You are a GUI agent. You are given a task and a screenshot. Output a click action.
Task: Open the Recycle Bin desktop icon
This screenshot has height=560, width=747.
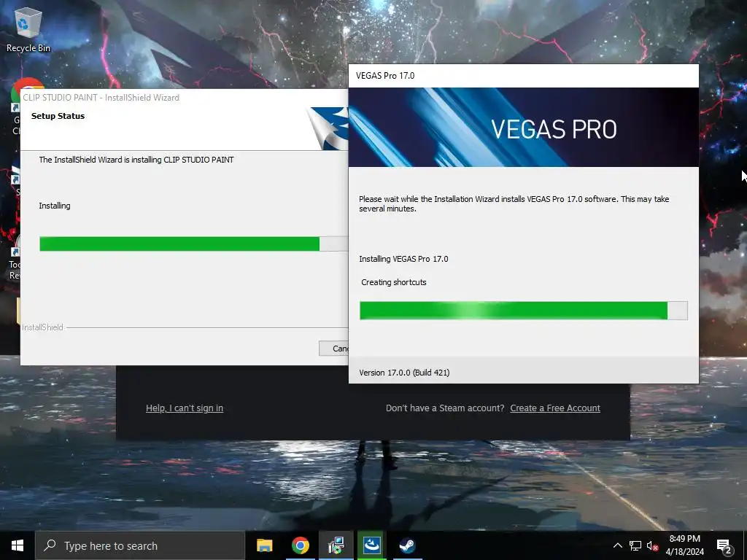pyautogui.click(x=28, y=29)
